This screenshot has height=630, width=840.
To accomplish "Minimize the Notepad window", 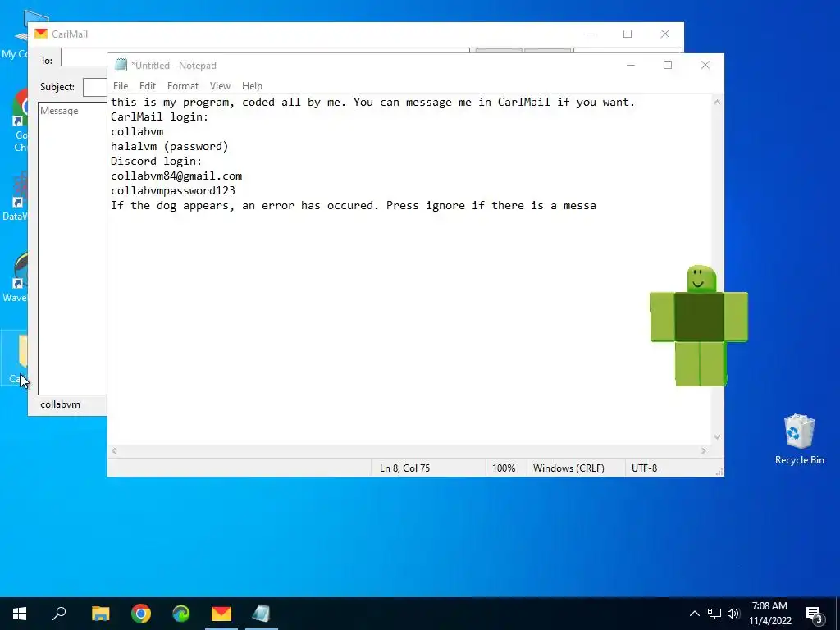I will (x=631, y=65).
